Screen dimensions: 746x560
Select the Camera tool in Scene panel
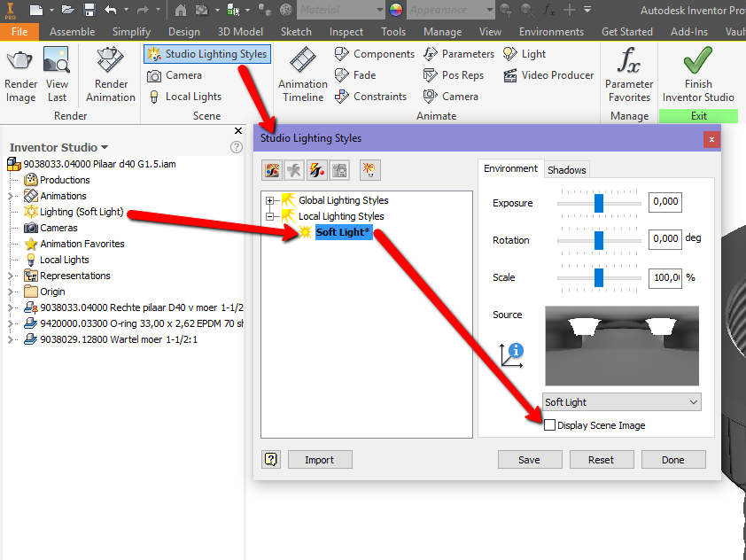(x=175, y=75)
